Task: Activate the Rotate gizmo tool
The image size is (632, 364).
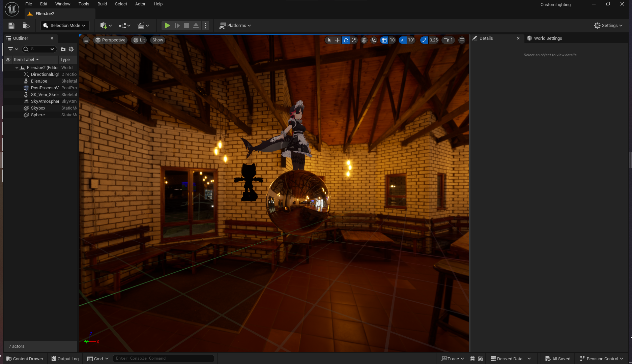Action: tap(346, 40)
